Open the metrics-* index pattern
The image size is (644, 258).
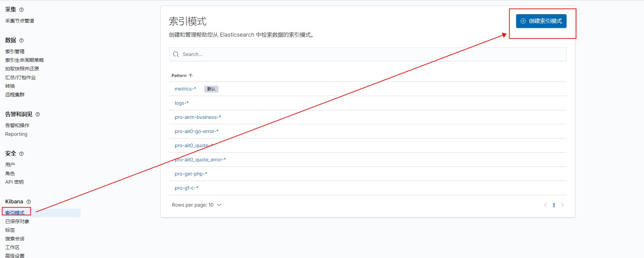coord(185,89)
